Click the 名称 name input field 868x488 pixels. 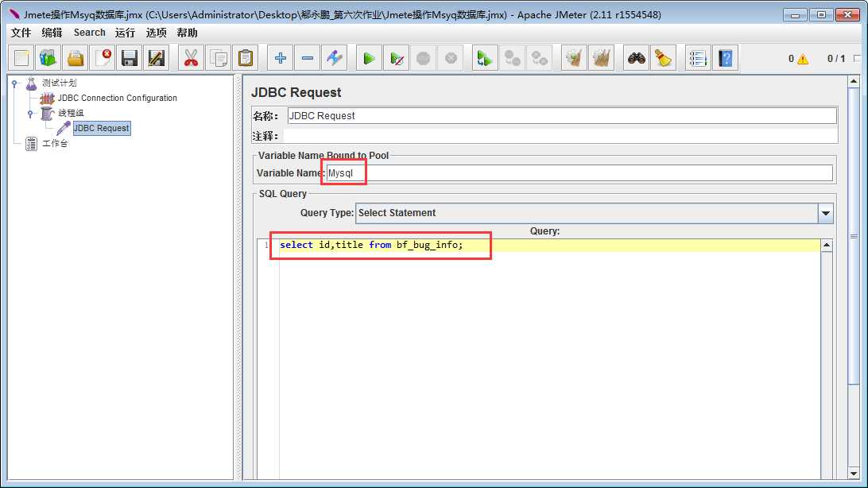click(x=562, y=115)
